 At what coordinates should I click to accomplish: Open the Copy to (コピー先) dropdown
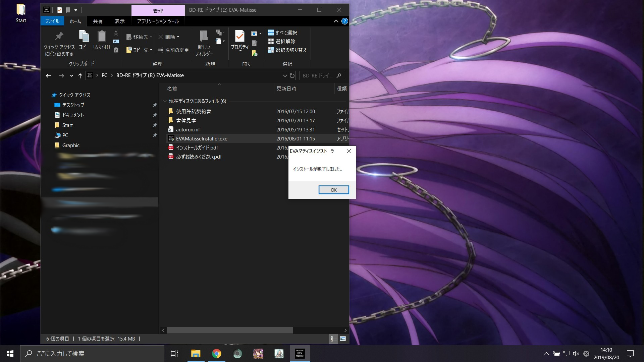click(139, 50)
